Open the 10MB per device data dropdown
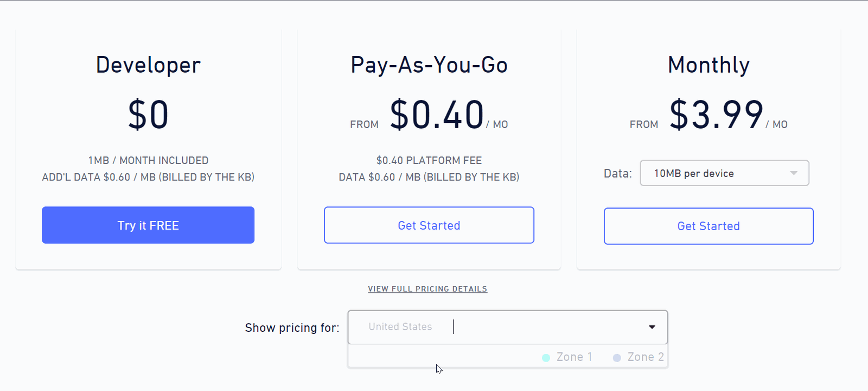 click(716, 173)
